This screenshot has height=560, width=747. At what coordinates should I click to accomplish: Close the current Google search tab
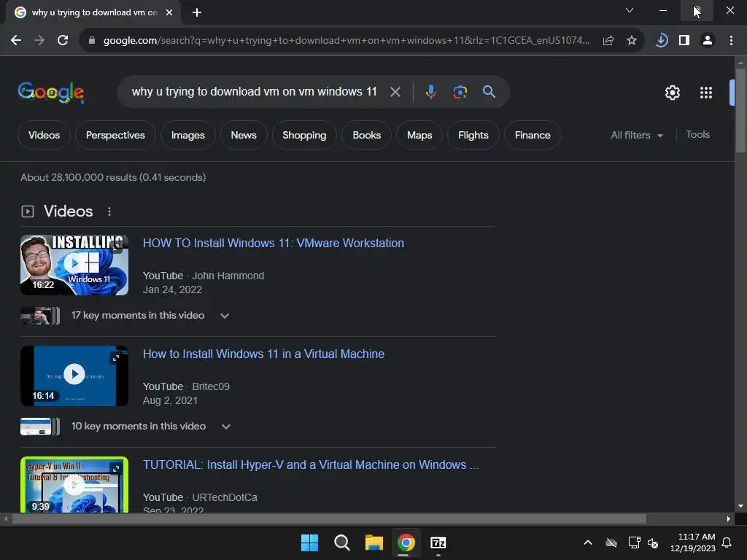coord(169,12)
